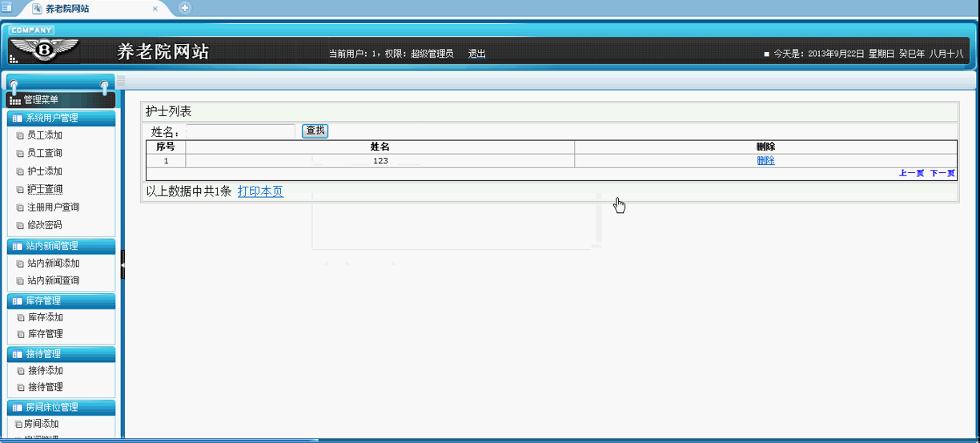This screenshot has height=443, width=980.
Task: Click the document icon next to 站内新闻查询
Action: [21, 281]
